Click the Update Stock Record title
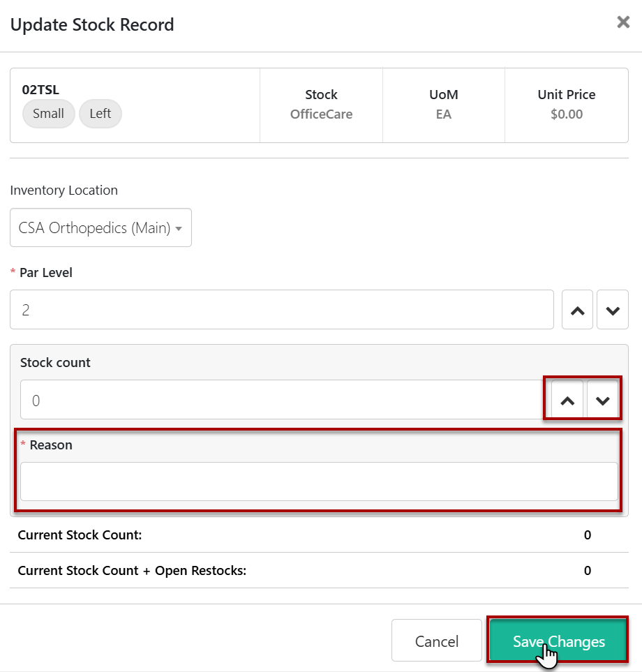 pyautogui.click(x=92, y=25)
